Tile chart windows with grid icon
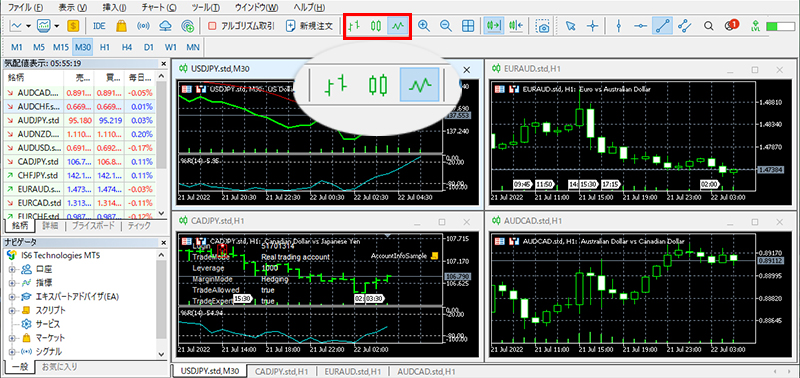Screen dimensions: 800x378 point(468,26)
